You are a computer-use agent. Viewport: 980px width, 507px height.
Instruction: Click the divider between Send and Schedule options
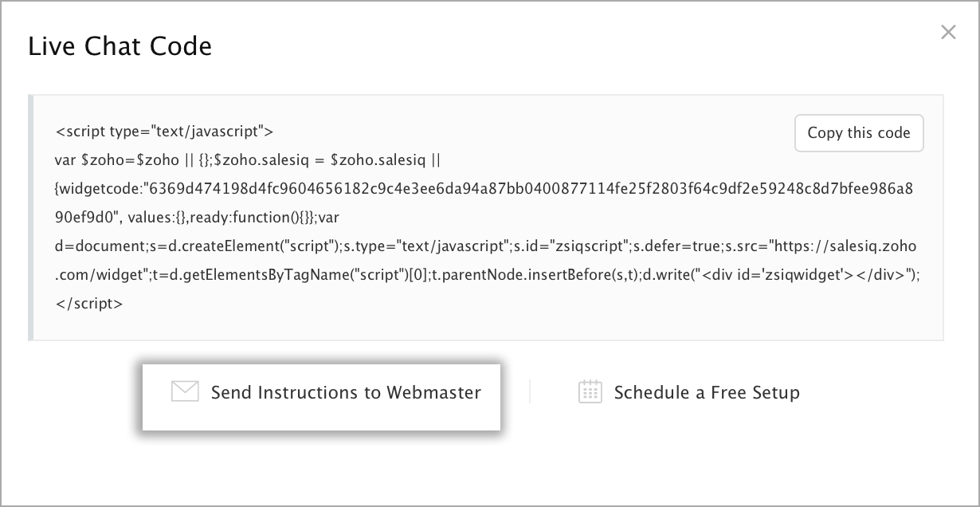pyautogui.click(x=530, y=391)
